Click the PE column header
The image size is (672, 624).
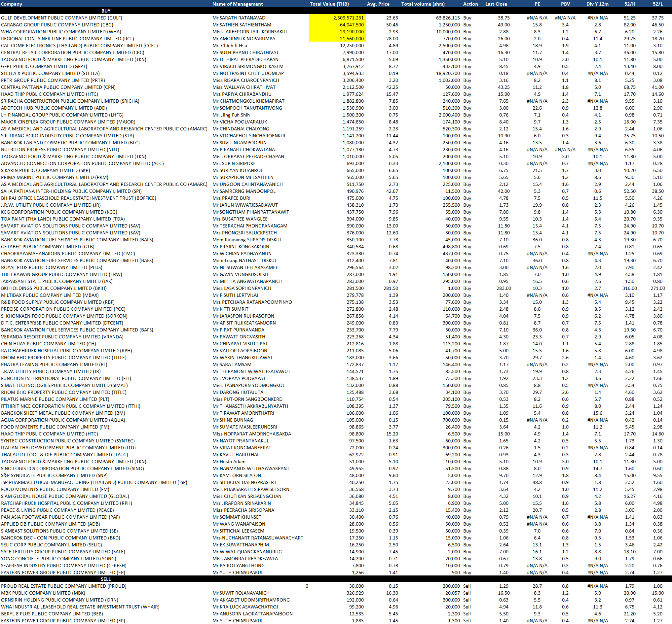(x=537, y=4)
